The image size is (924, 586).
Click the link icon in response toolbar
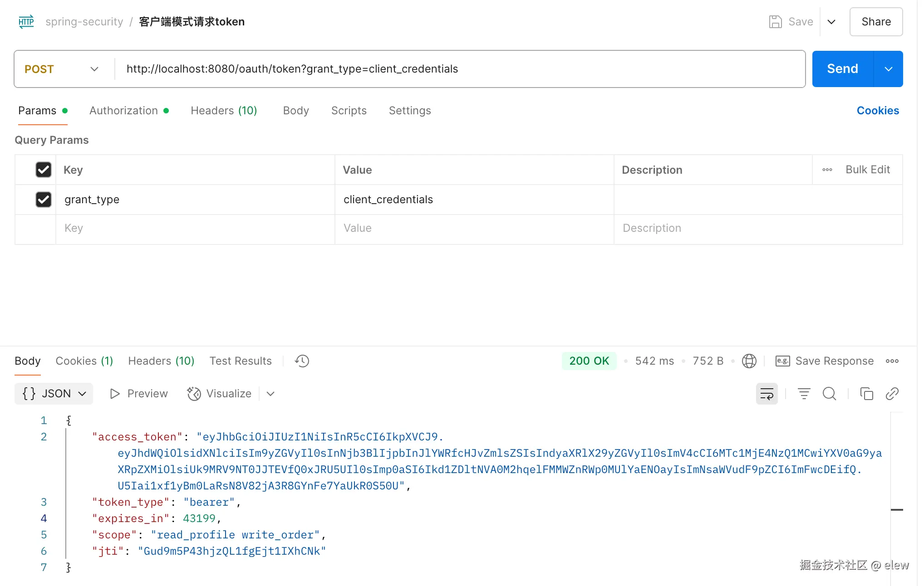click(892, 394)
